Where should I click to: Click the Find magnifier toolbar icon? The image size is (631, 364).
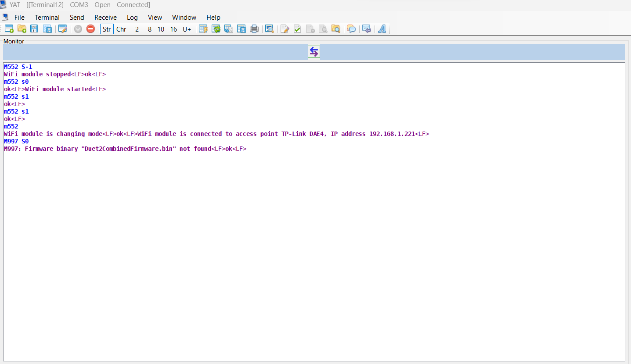[x=270, y=29]
